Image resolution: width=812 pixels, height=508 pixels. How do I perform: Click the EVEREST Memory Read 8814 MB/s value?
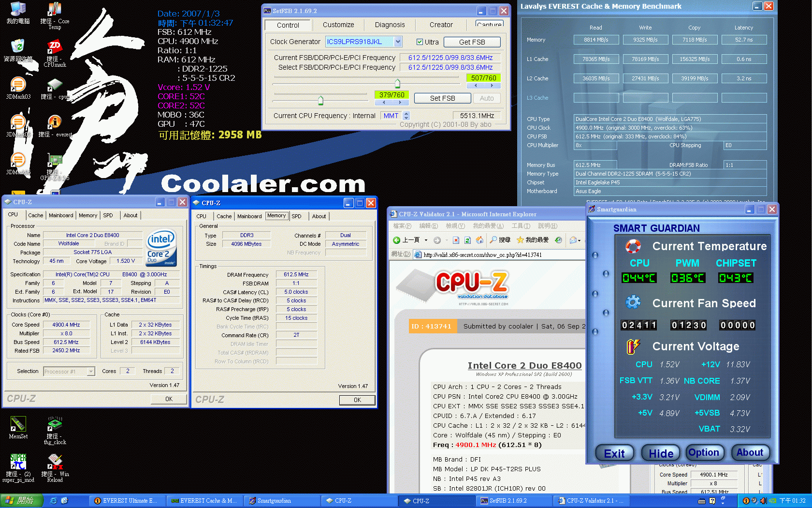point(595,40)
